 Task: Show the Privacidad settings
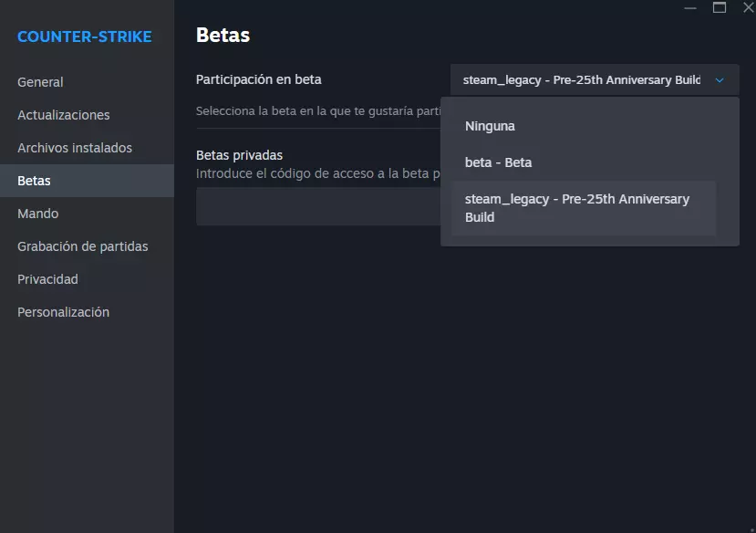point(47,279)
